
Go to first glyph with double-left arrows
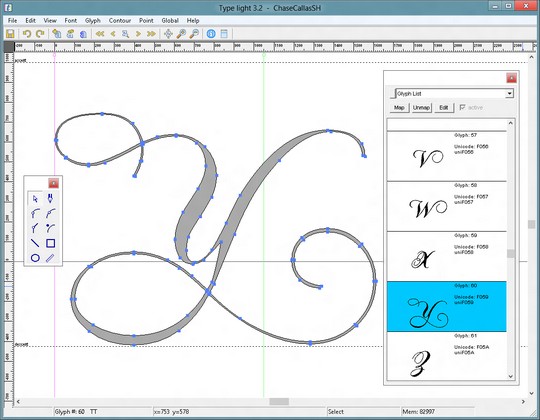(100, 34)
